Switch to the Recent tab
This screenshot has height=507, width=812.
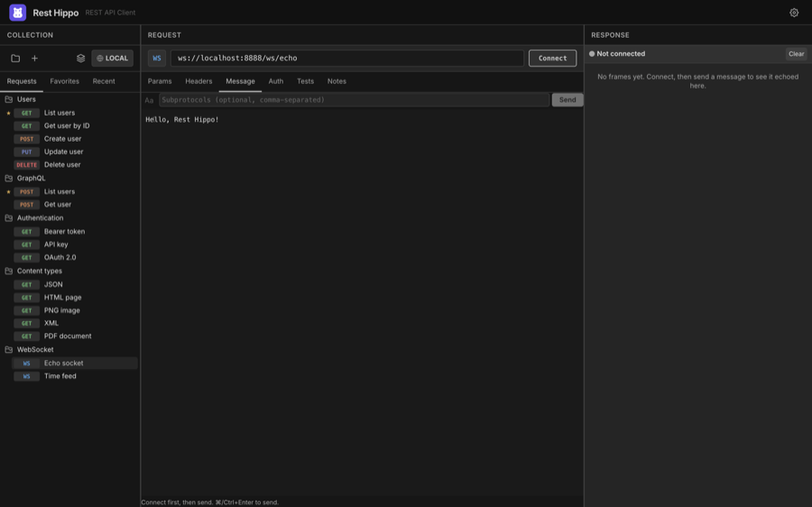tap(104, 81)
